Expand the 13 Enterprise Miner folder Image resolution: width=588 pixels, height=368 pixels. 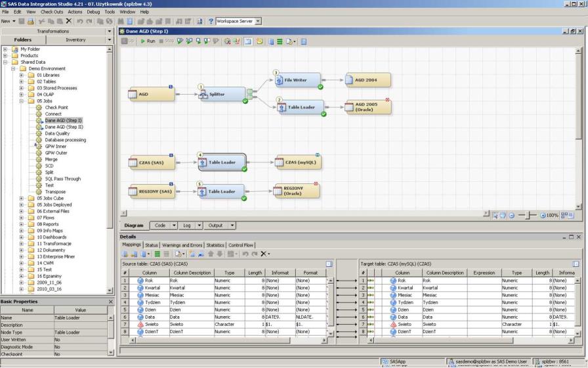coord(22,256)
